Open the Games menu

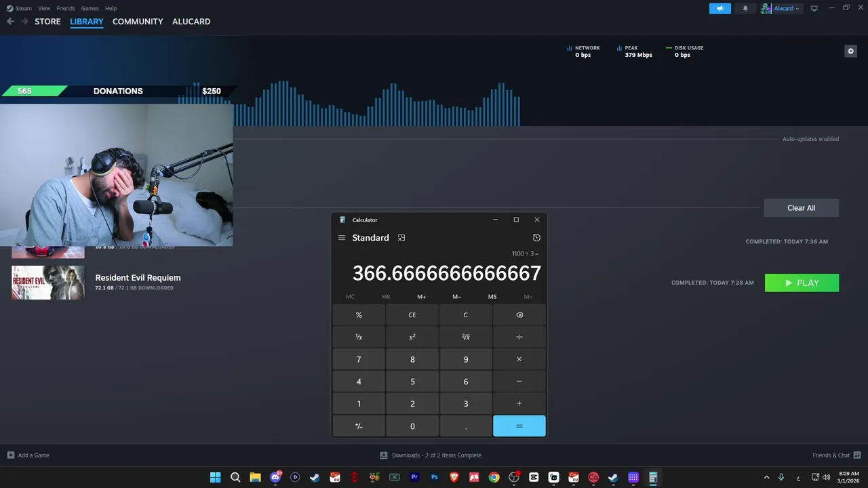[90, 8]
